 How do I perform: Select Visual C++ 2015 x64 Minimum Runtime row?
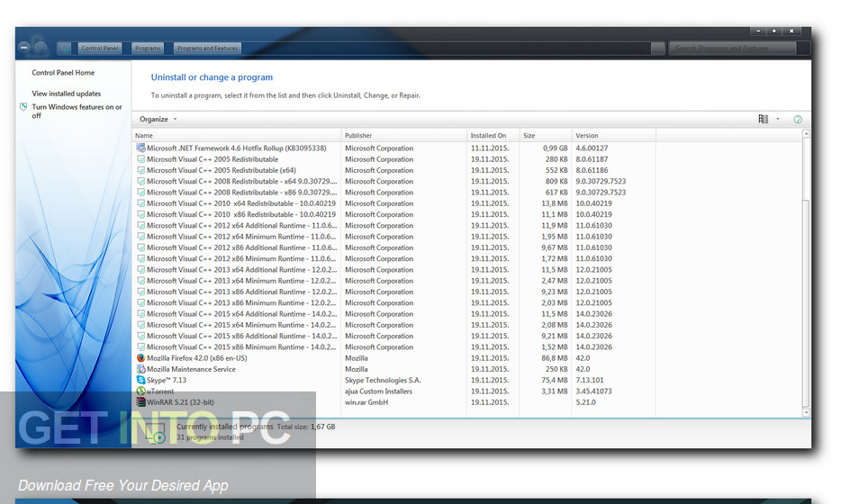[x=393, y=325]
